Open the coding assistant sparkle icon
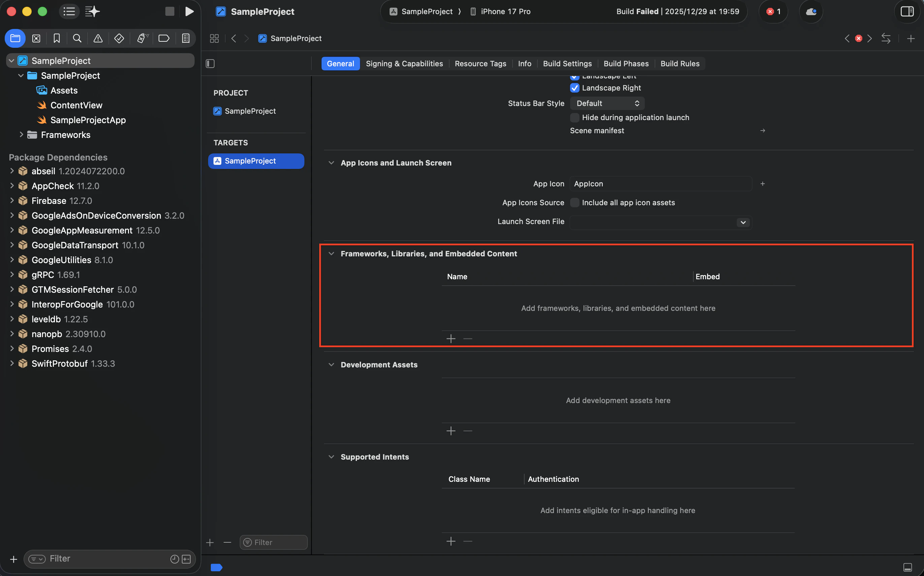 [x=92, y=11]
